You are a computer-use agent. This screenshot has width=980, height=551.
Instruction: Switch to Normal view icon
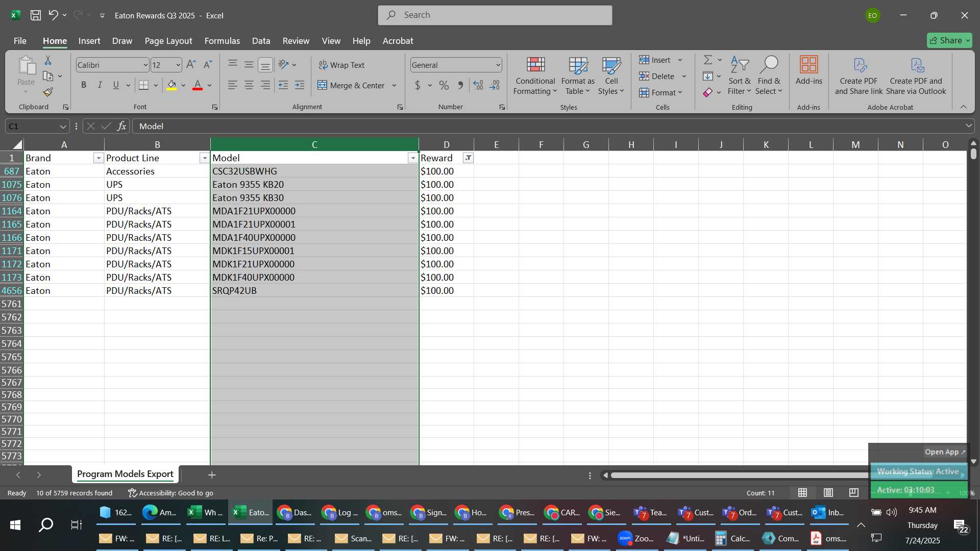tap(803, 492)
